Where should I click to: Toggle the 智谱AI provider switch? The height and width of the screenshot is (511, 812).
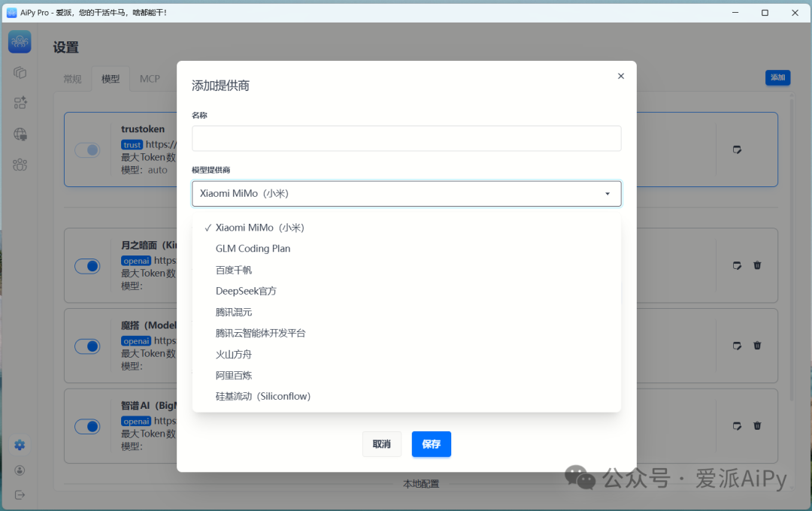pyautogui.click(x=87, y=427)
